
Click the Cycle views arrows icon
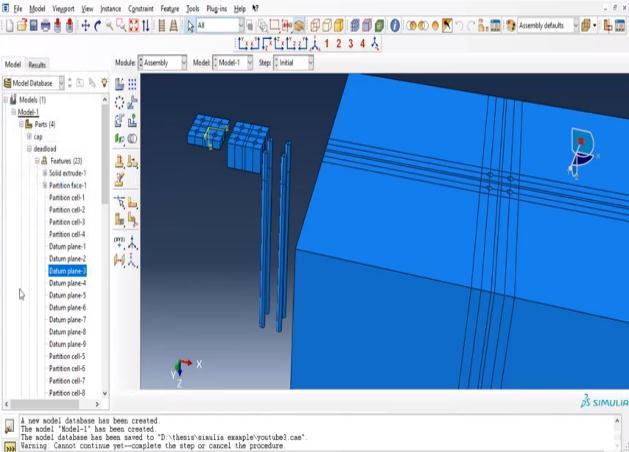(146, 26)
